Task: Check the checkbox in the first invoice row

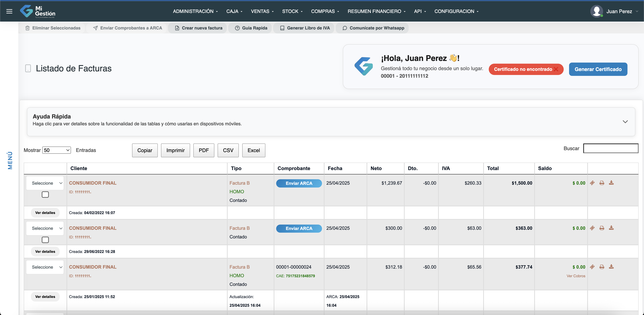Action: tap(45, 194)
